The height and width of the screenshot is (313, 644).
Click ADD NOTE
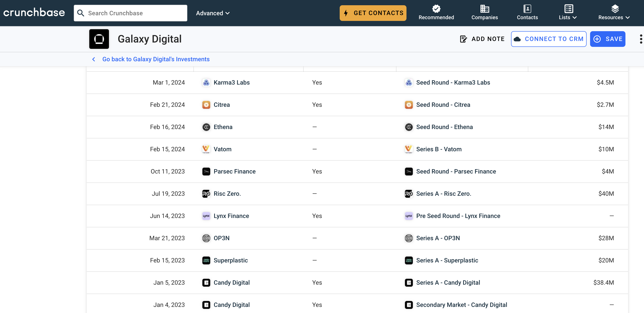coord(482,39)
